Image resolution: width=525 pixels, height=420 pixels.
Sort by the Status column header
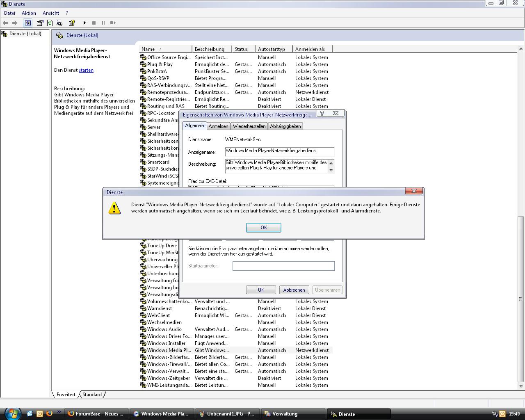[244, 49]
